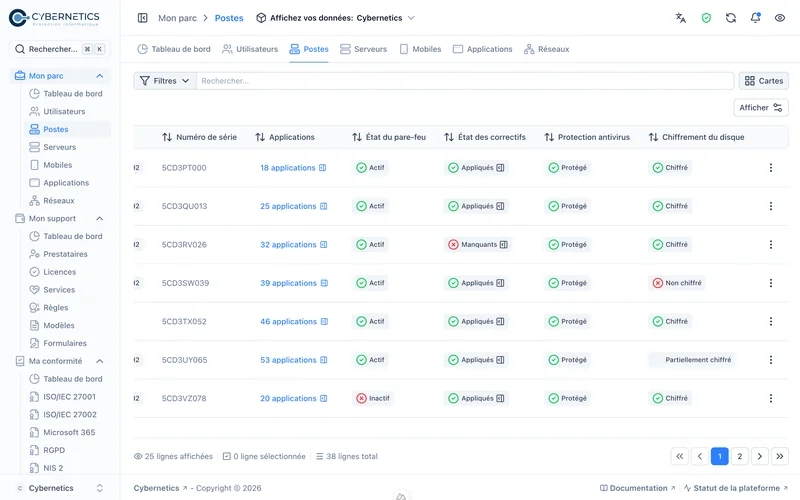
Task: Sort by Chiffrement du disque column
Action: [696, 137]
